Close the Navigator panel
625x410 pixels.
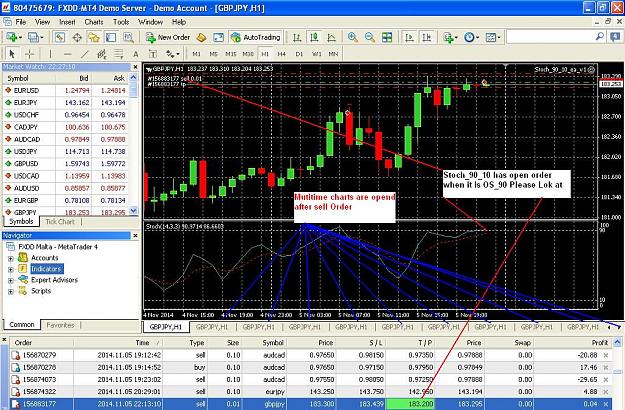[136, 236]
